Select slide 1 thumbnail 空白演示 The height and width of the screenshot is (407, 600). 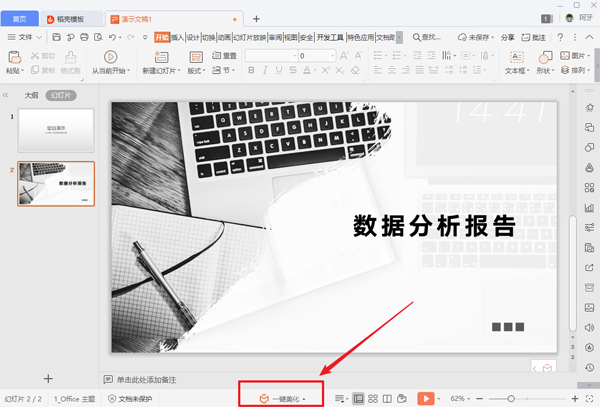pyautogui.click(x=56, y=130)
